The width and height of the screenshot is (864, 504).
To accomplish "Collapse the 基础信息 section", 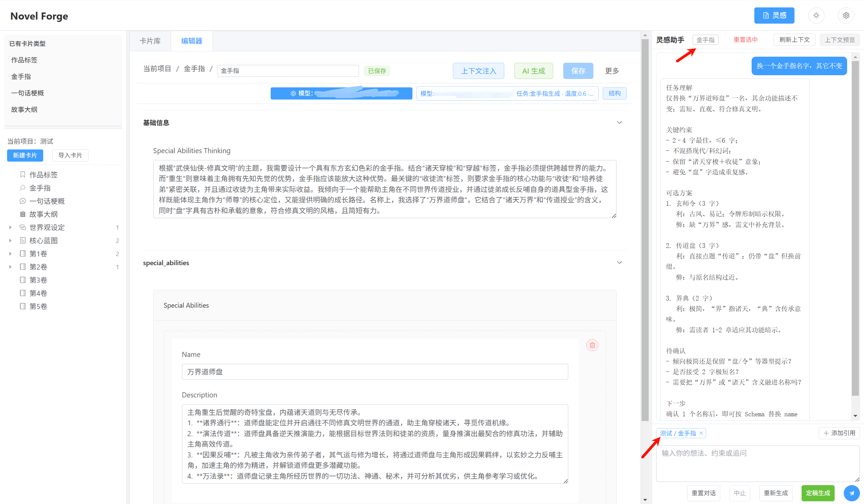I will click(x=619, y=123).
